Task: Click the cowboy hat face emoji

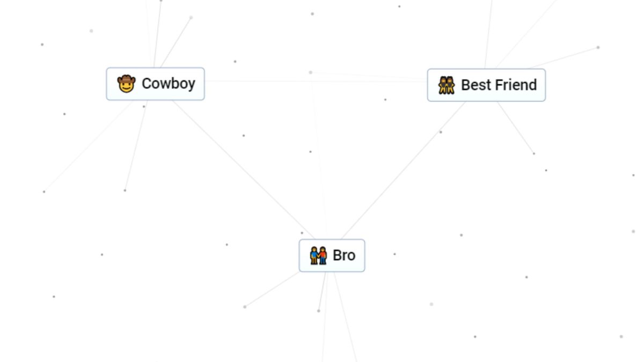Action: 126,84
